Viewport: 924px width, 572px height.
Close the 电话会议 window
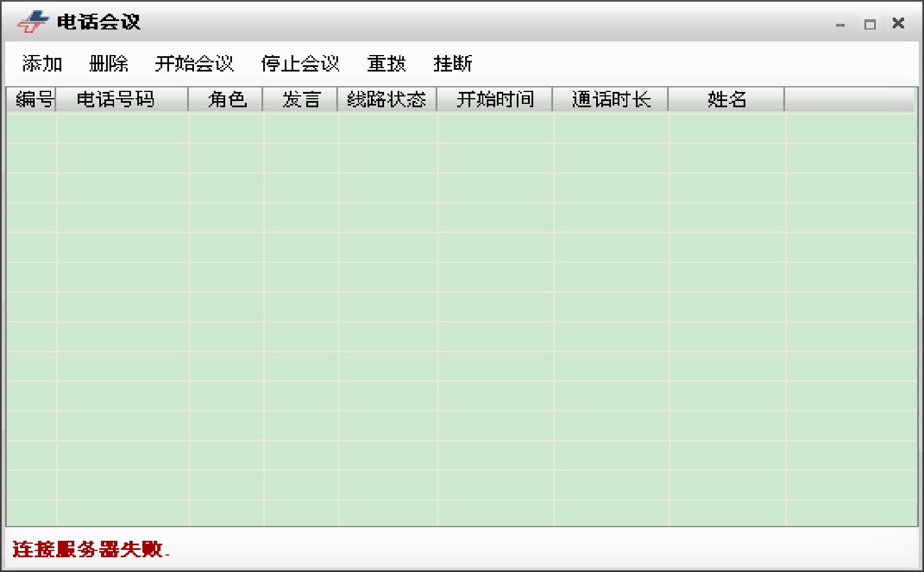pos(898,23)
